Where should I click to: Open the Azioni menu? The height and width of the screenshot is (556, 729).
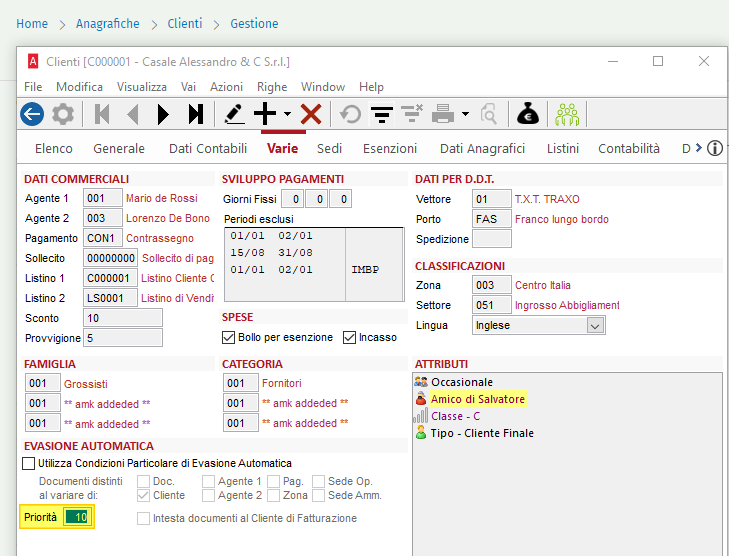click(226, 87)
